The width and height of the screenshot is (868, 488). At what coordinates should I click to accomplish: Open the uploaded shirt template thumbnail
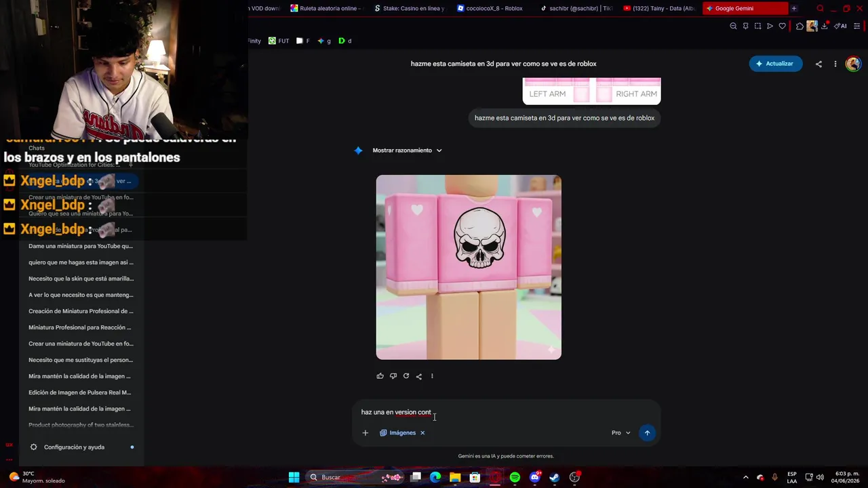tap(591, 91)
